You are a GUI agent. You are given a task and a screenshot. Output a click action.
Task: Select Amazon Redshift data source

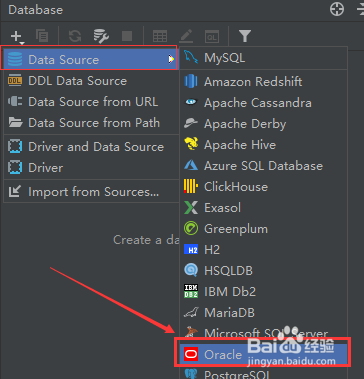pos(264,82)
